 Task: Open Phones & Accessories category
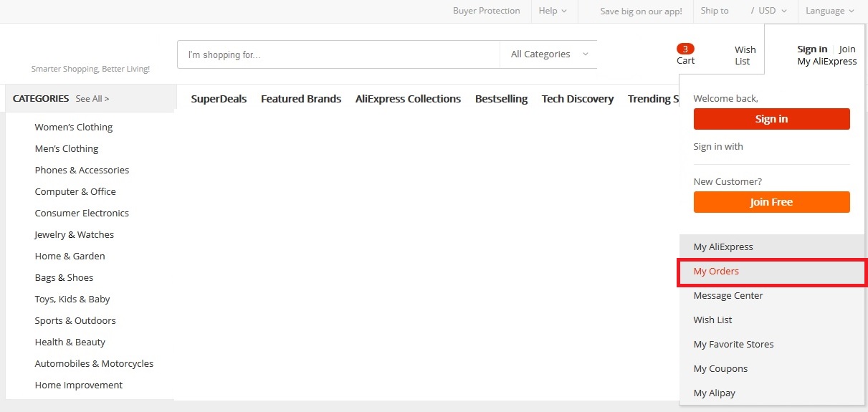point(82,170)
